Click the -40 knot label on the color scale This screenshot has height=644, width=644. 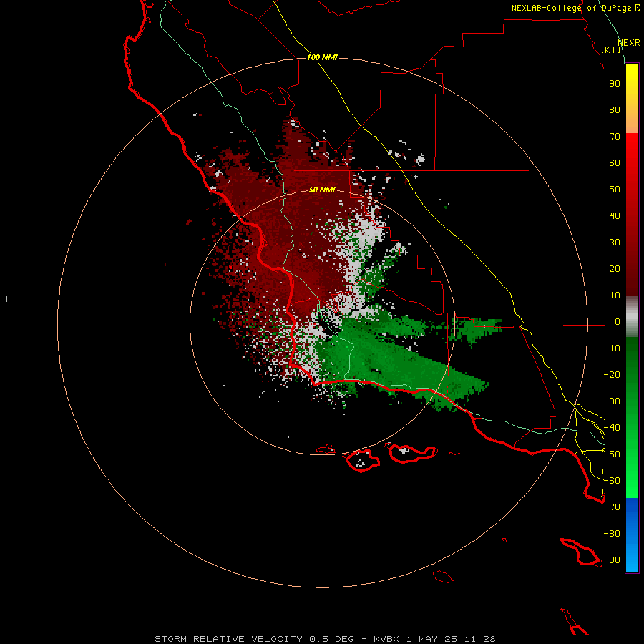click(x=612, y=428)
